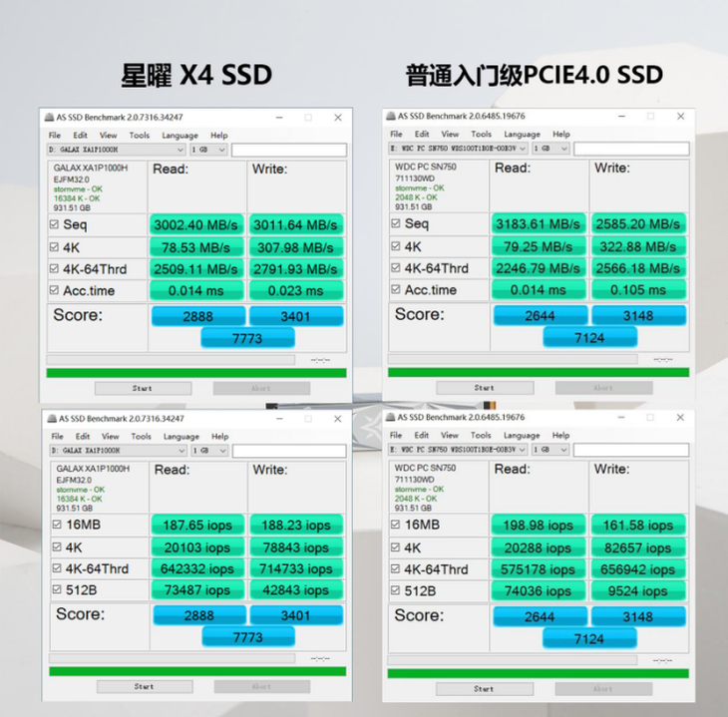Toggle 4K checkbox in GALAX iops window
The height and width of the screenshot is (717, 728).
(x=57, y=546)
